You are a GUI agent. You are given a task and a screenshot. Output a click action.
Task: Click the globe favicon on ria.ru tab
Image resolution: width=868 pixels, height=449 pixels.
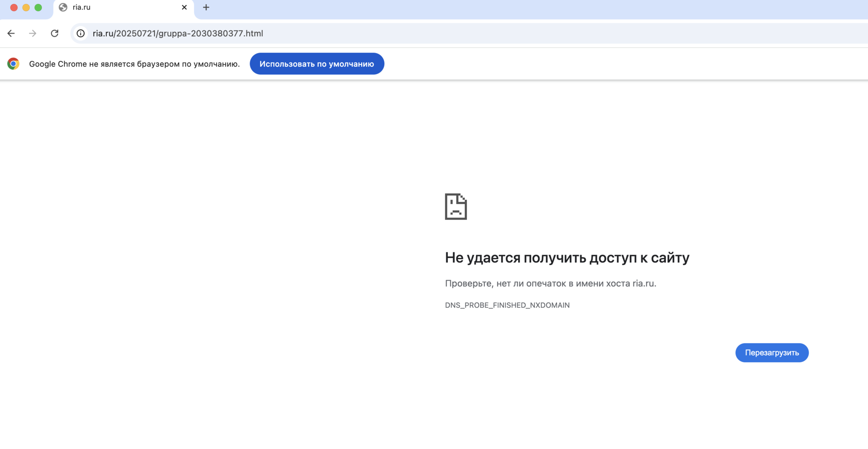click(x=63, y=7)
